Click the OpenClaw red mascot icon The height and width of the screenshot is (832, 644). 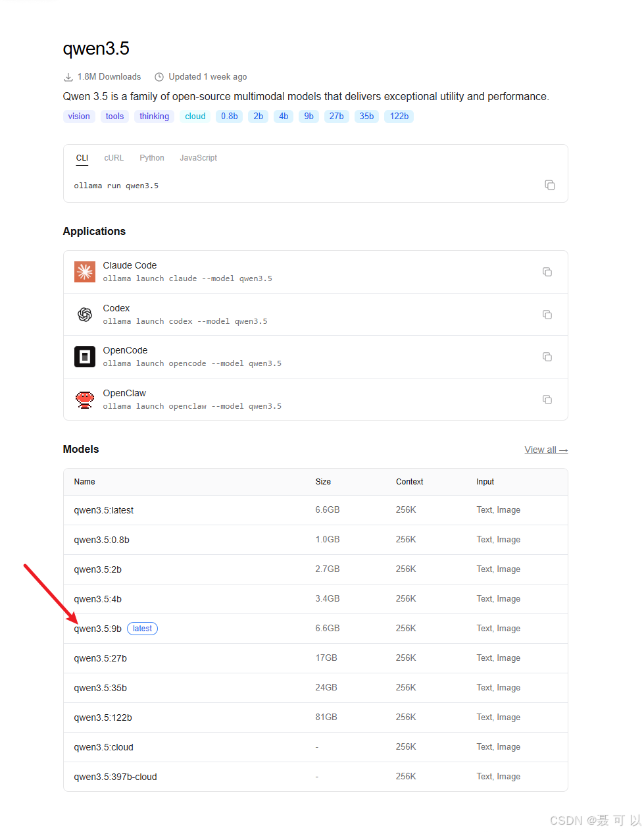[x=85, y=400]
